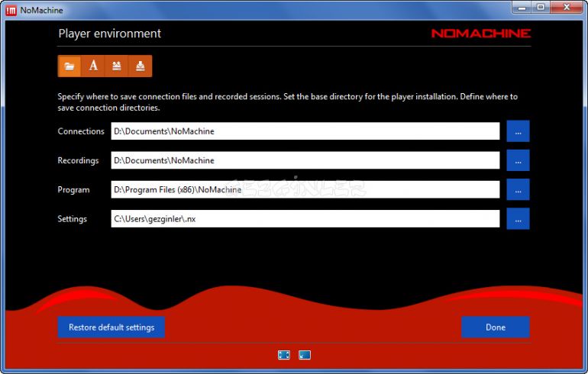Click the NOMACHINE logo

[x=481, y=34]
